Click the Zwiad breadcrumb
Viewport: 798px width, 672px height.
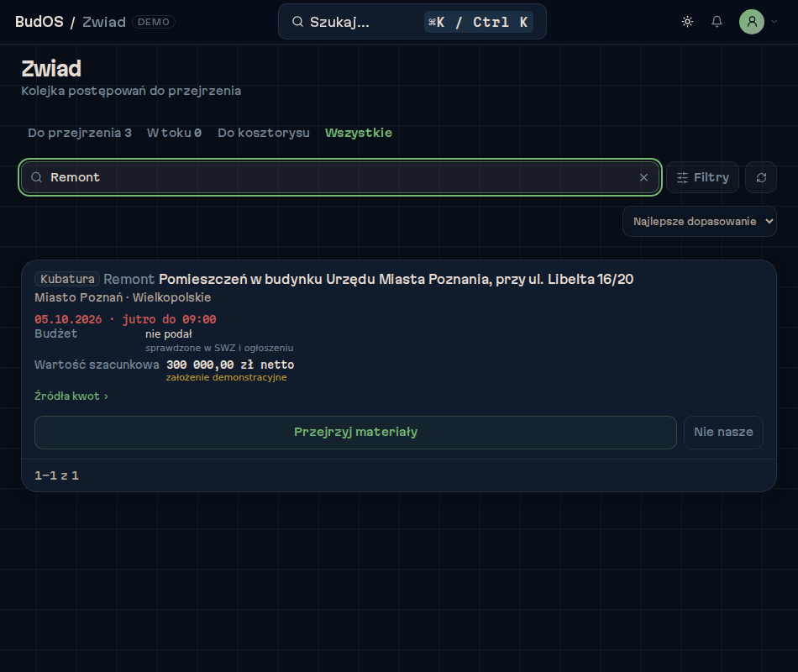(104, 22)
